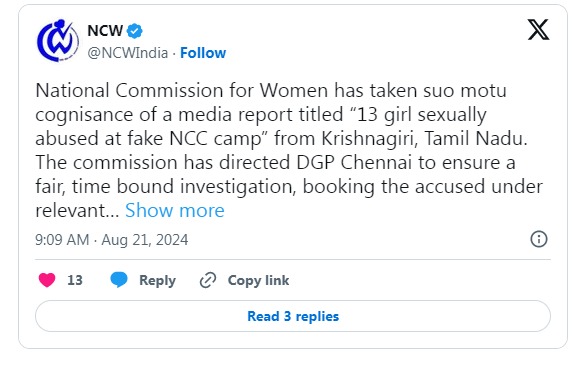Image resolution: width=573 pixels, height=366 pixels.
Task: Follow the @NCWIndia account
Action: (x=203, y=53)
